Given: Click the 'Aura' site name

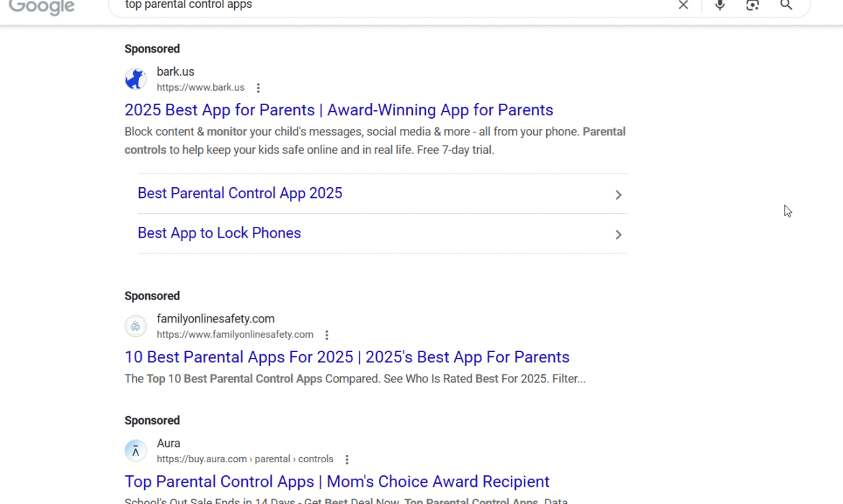Looking at the screenshot, I should click(169, 444).
